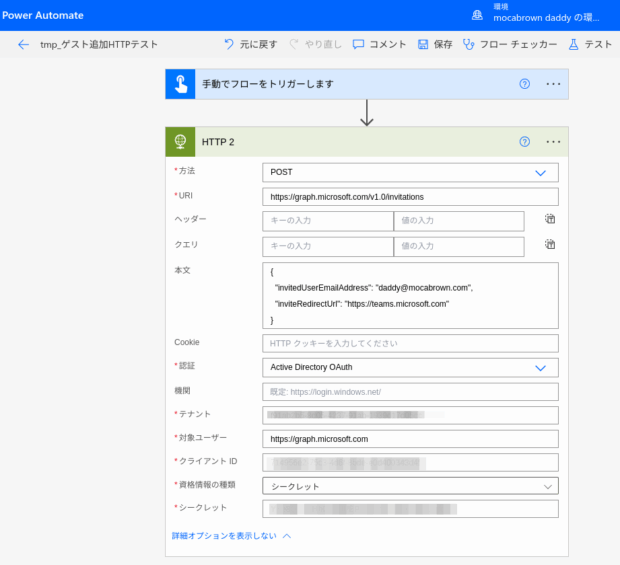Click the HTTP 2 globe icon

pyautogui.click(x=180, y=142)
